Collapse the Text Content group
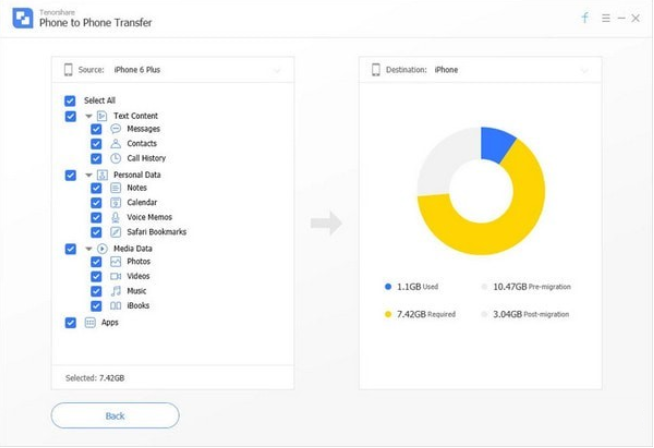The width and height of the screenshot is (654, 448). [x=88, y=116]
